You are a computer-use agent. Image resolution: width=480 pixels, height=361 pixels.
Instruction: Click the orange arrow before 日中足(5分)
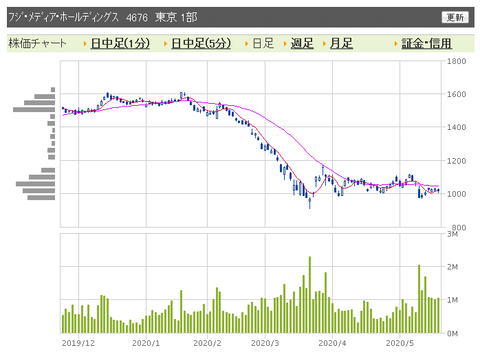pyautogui.click(x=166, y=44)
